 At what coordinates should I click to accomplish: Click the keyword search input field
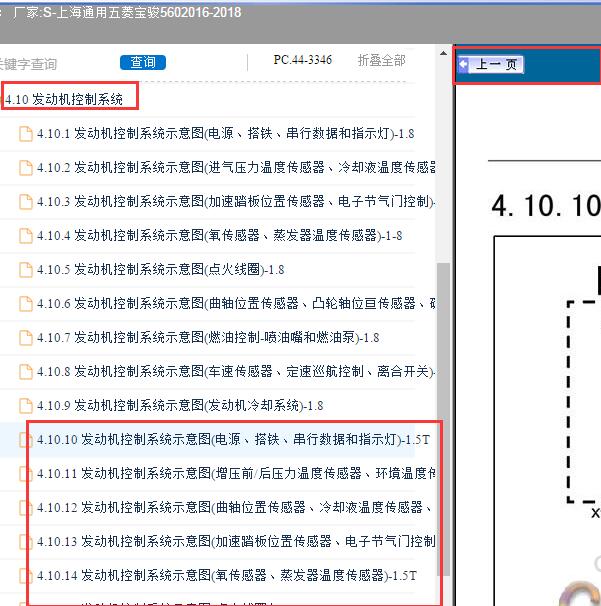click(x=29, y=64)
